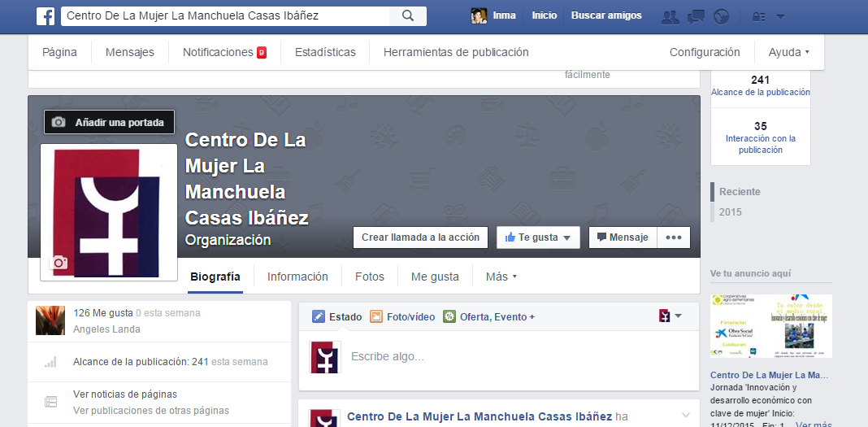Image resolution: width=868 pixels, height=427 pixels.
Task: Go to Inicio
Action: pos(545,15)
